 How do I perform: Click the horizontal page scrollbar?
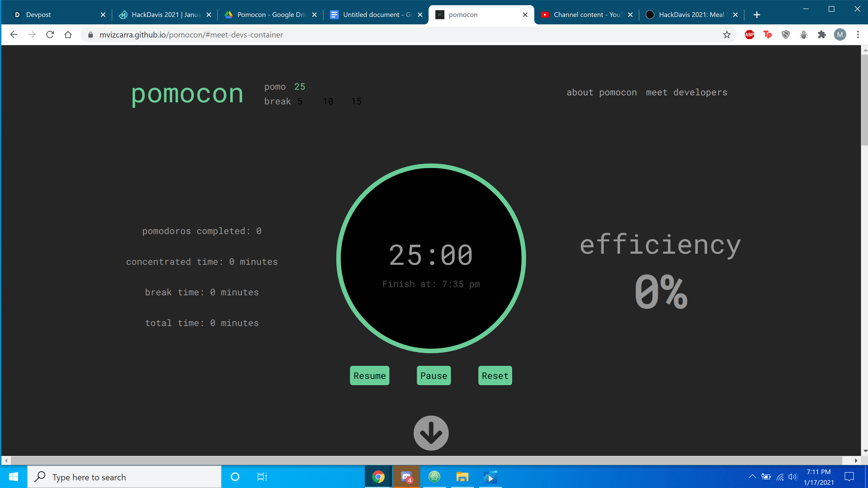(426, 460)
